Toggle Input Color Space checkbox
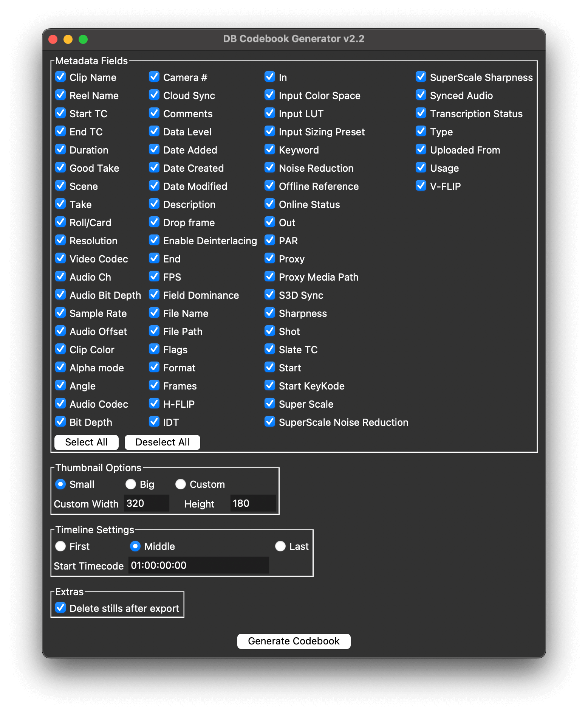 pos(270,95)
